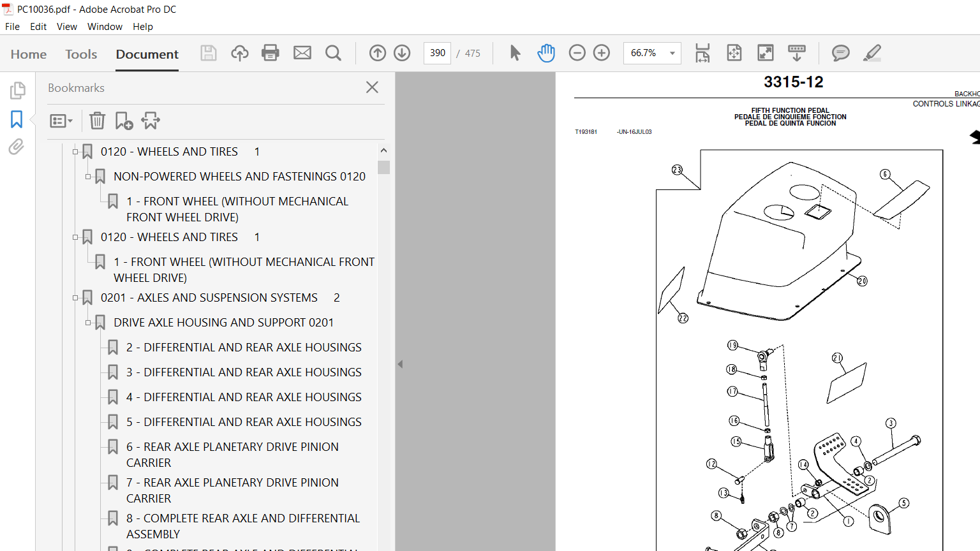
Task: Open bookmark 3 - DIFFERENTIAL AND REAR AXLE HOUSINGS
Action: (244, 372)
